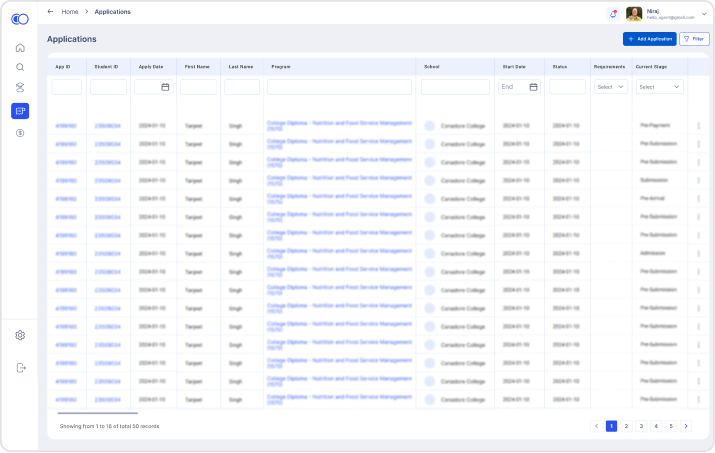
Task: Click the horizontal table scrollbar
Action: point(98,413)
